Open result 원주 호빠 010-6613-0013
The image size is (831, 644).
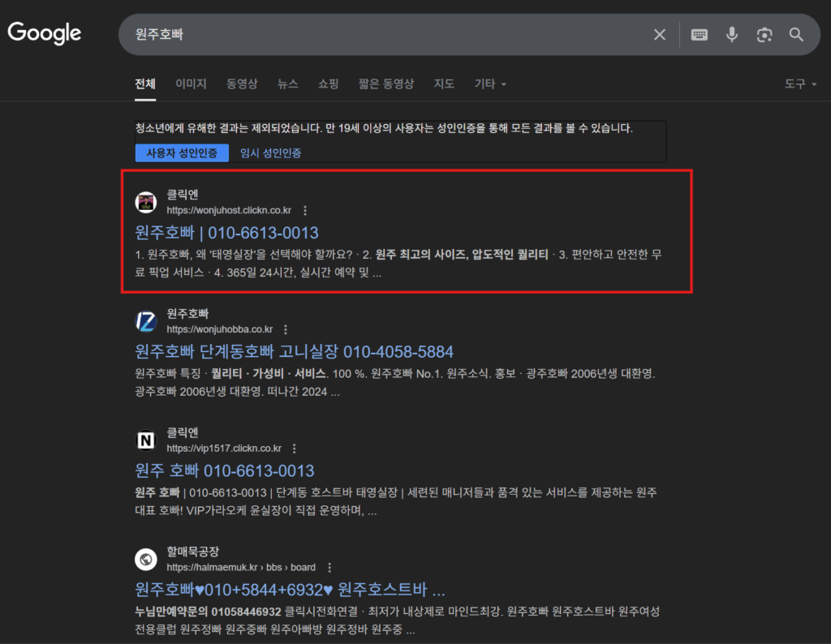click(x=225, y=470)
